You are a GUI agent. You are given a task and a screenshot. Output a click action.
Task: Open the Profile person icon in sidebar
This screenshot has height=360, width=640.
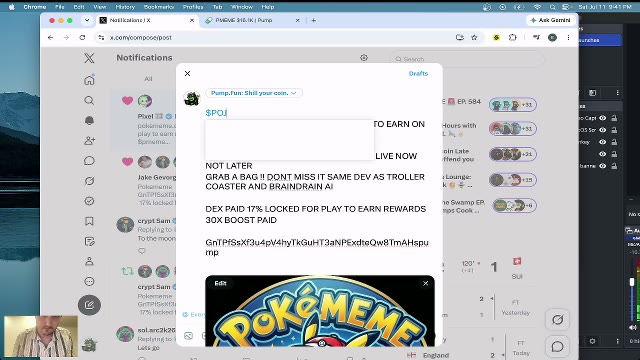[89, 261]
